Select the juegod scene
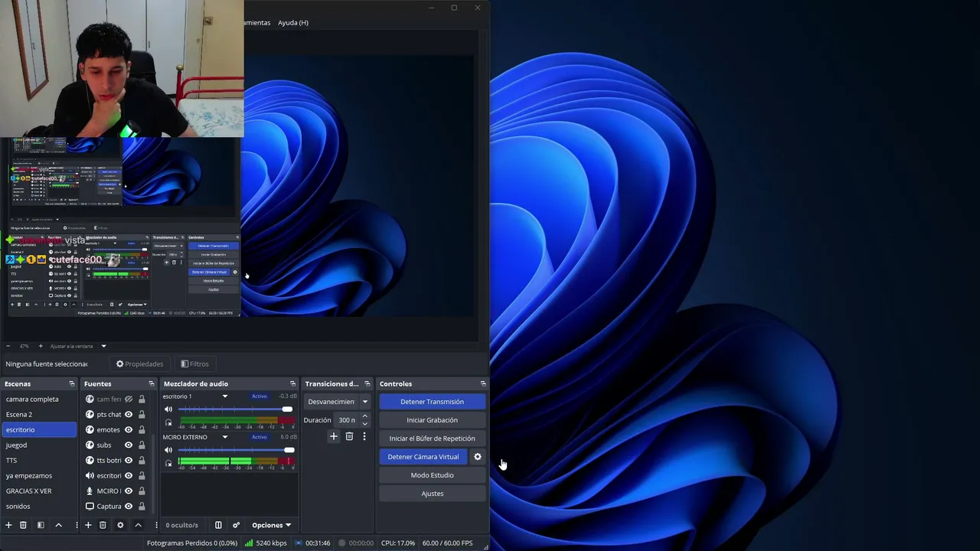This screenshot has width=980, height=551. click(38, 445)
